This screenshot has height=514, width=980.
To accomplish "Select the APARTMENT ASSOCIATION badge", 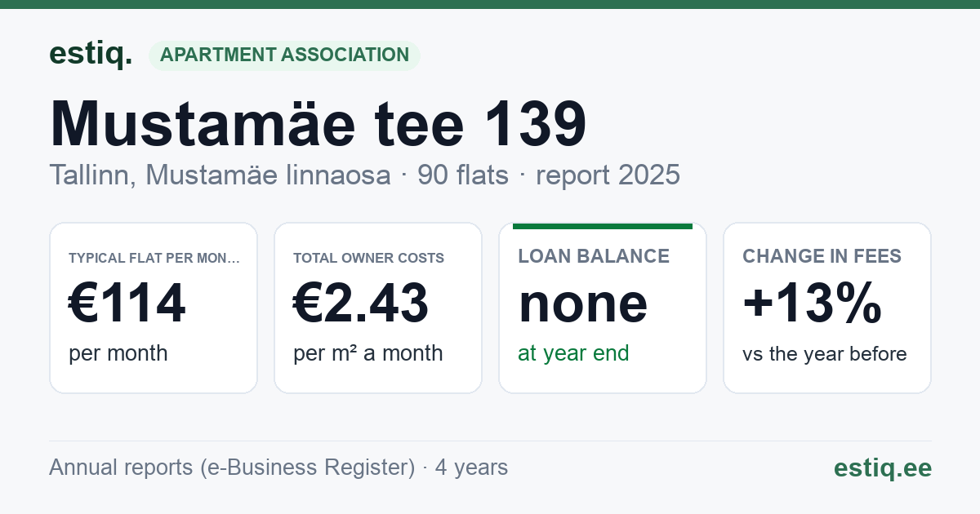I will [x=284, y=55].
